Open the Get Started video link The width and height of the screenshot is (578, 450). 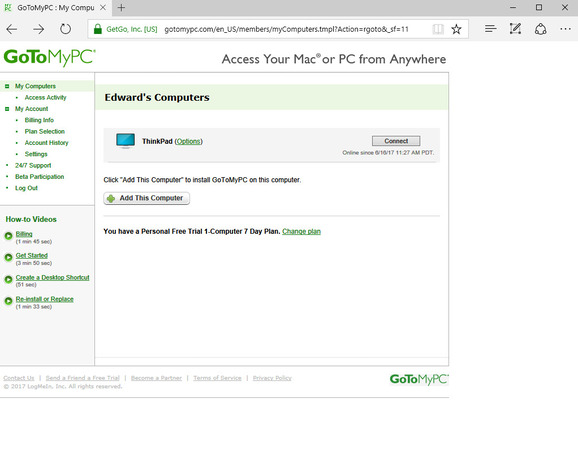(x=32, y=255)
